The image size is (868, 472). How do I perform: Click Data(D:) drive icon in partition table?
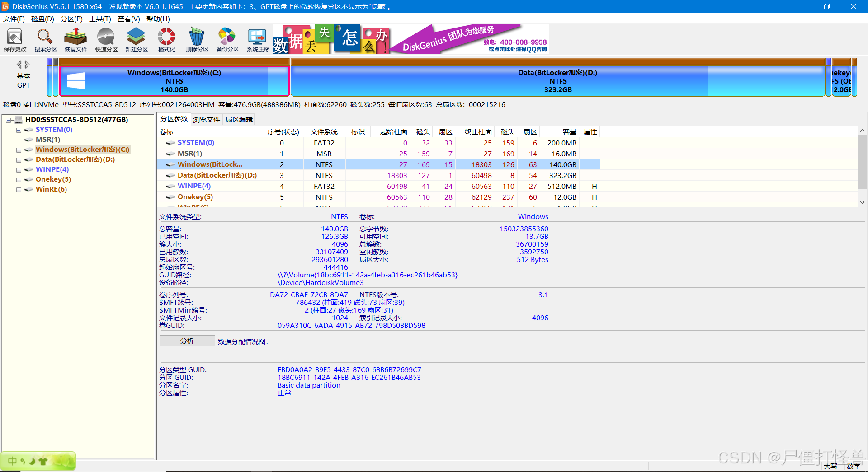[x=170, y=175]
